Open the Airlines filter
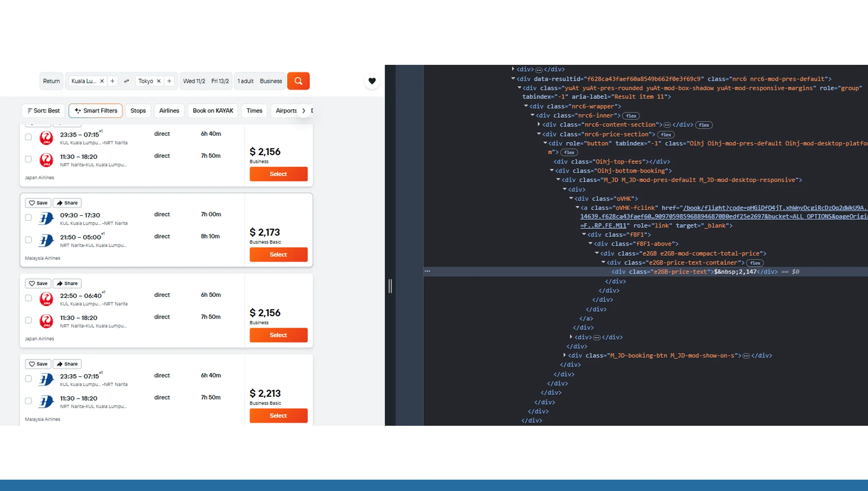Screen dimensions: 868x491 169,111
